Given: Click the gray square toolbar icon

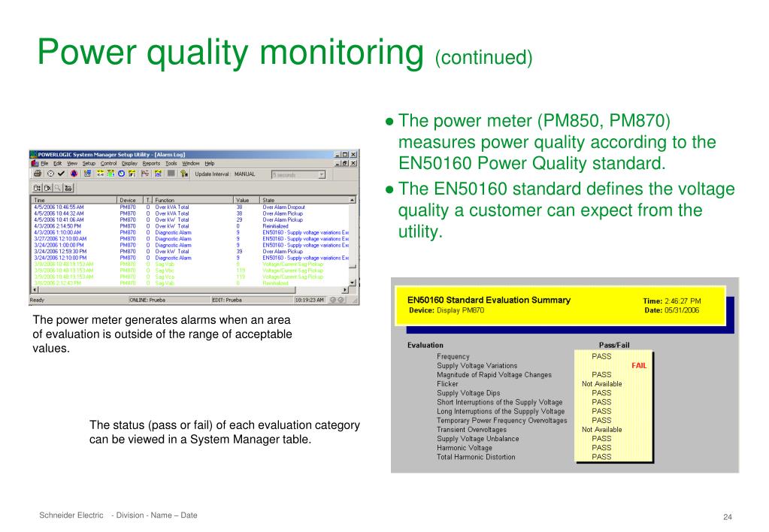Looking at the screenshot, I should pos(171,174).
